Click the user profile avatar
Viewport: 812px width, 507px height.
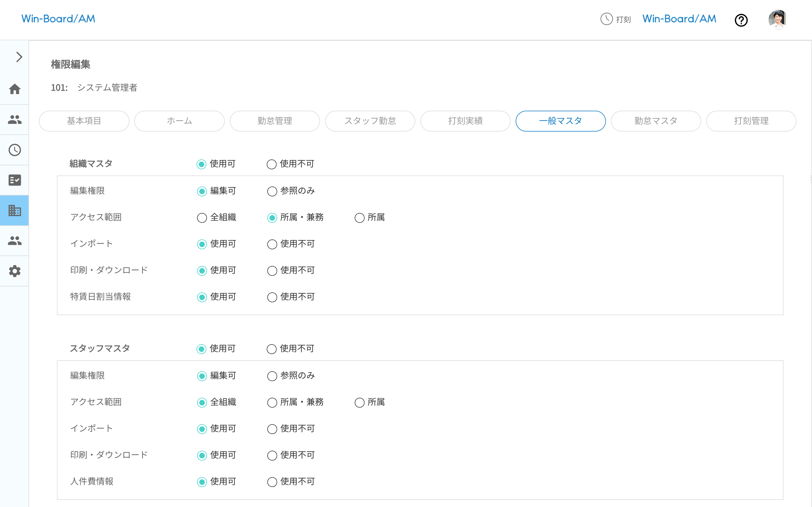(x=777, y=19)
